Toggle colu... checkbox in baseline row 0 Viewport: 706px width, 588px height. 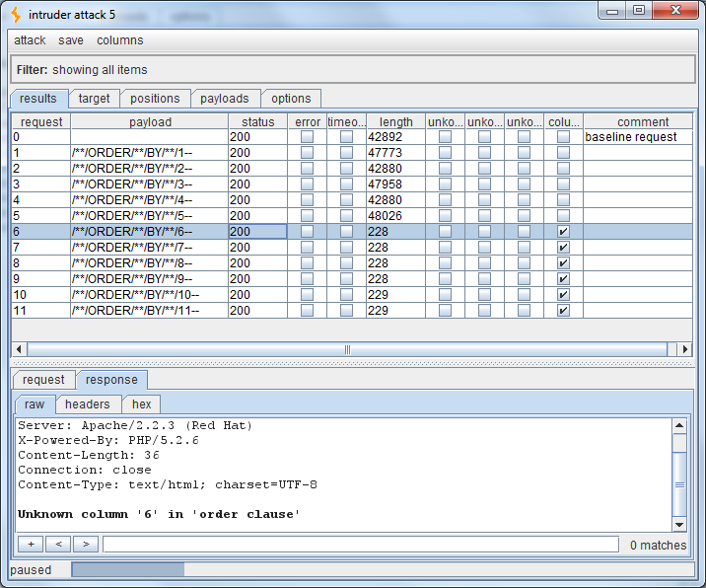click(563, 136)
